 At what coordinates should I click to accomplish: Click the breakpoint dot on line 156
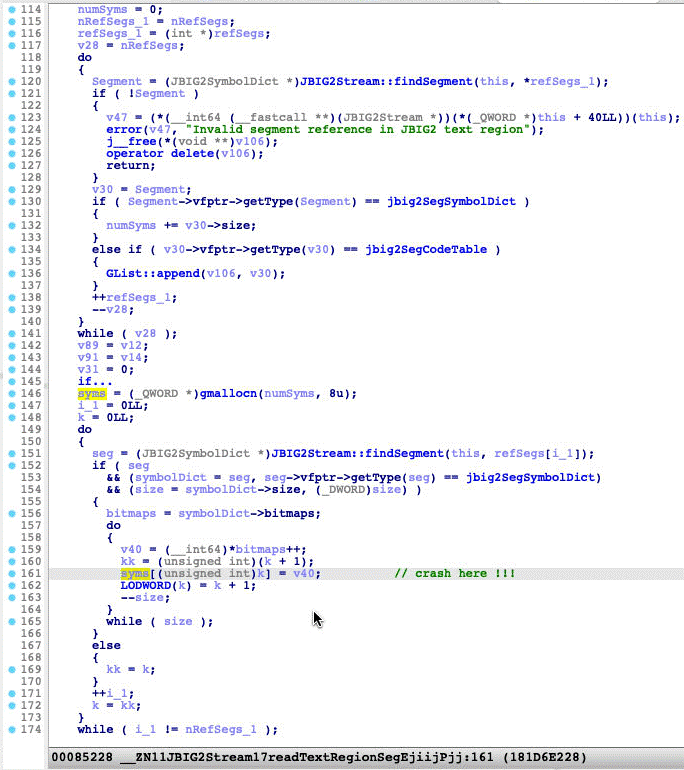click(9, 513)
